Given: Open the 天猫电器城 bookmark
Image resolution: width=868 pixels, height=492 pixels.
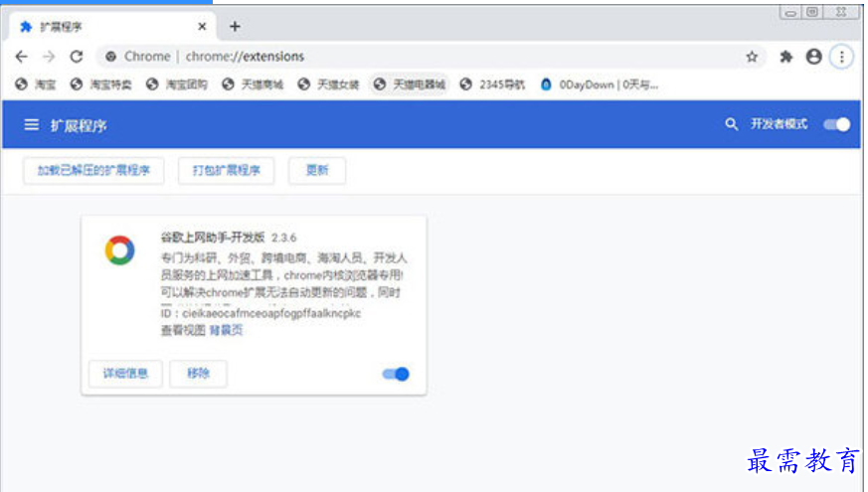Looking at the screenshot, I should click(x=410, y=84).
